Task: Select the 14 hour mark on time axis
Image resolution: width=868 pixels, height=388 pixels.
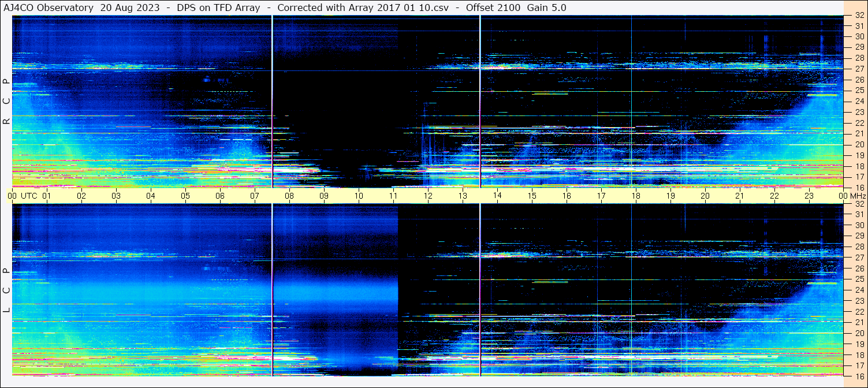Action: [497, 196]
